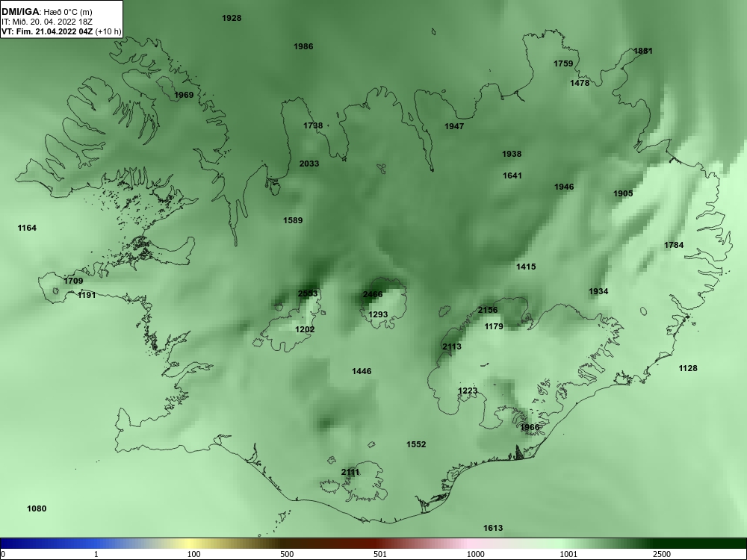Click the 1784 height value
This screenshot has width=747, height=560.
click(x=674, y=245)
